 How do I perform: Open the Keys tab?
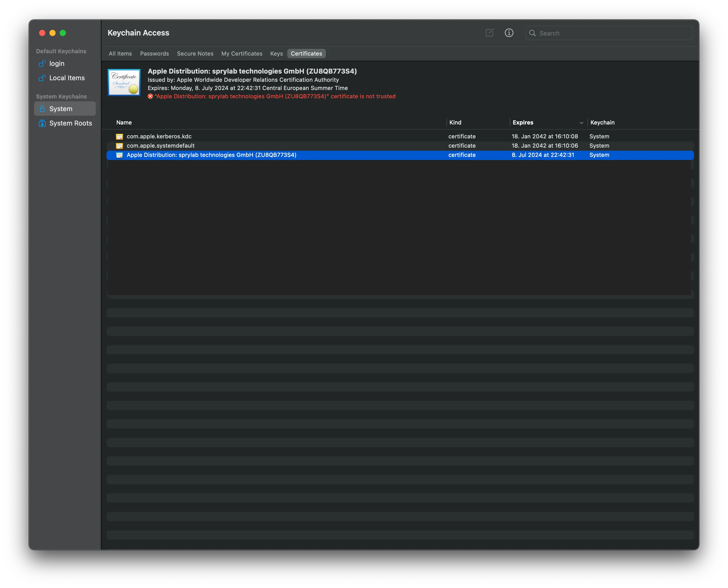[276, 54]
